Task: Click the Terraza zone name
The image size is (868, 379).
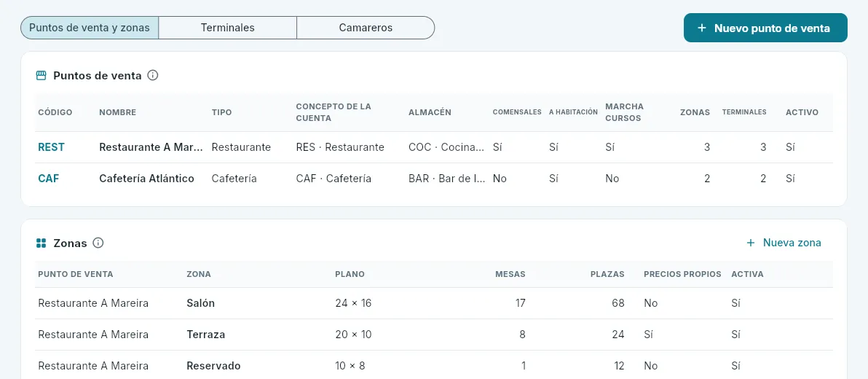Action: pyautogui.click(x=206, y=335)
